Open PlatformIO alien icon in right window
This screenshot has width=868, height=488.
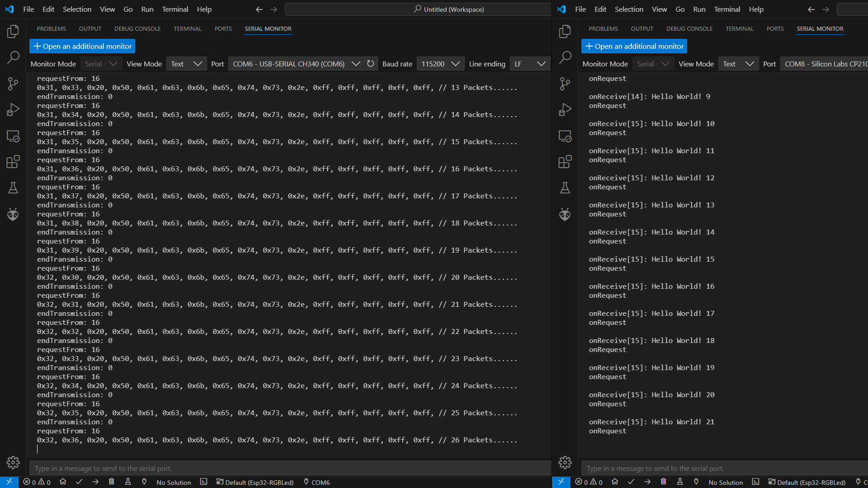point(565,214)
